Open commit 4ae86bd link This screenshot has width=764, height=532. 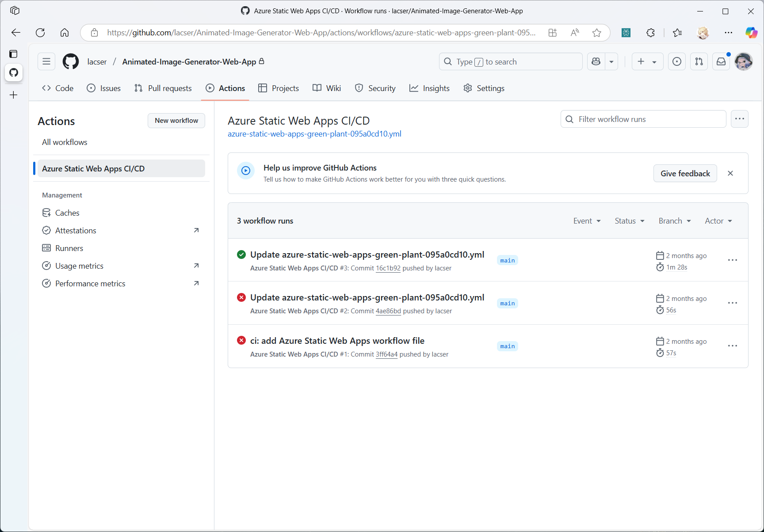pyautogui.click(x=388, y=311)
